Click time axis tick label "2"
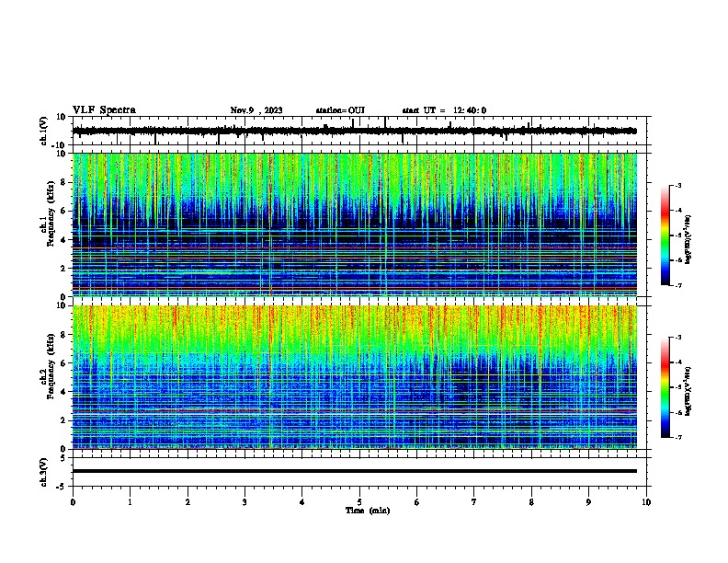The height and width of the screenshot is (563, 728). [x=188, y=502]
